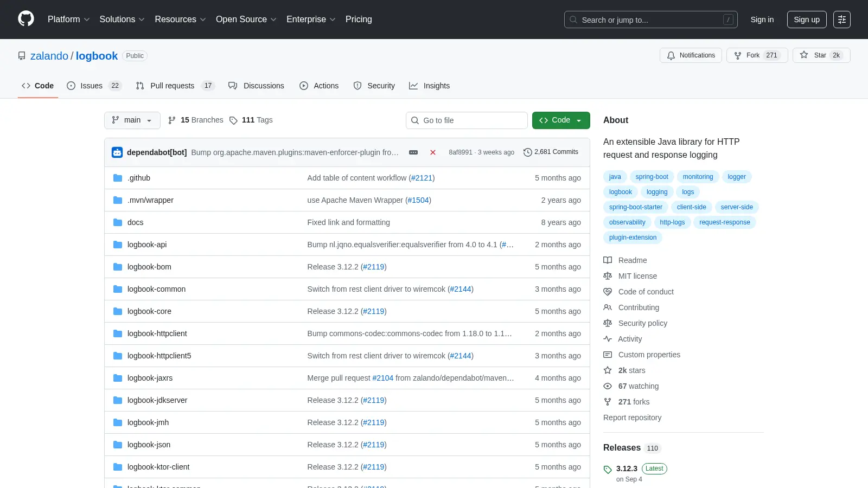Screen dimensions: 868x488
Task: Fork the repository with Fork button
Action: [757, 55]
